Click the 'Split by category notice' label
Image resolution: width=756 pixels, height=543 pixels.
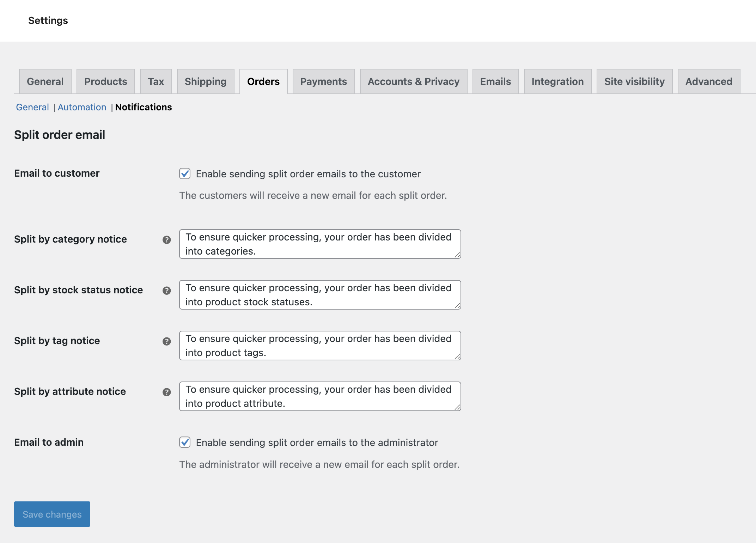click(x=71, y=239)
